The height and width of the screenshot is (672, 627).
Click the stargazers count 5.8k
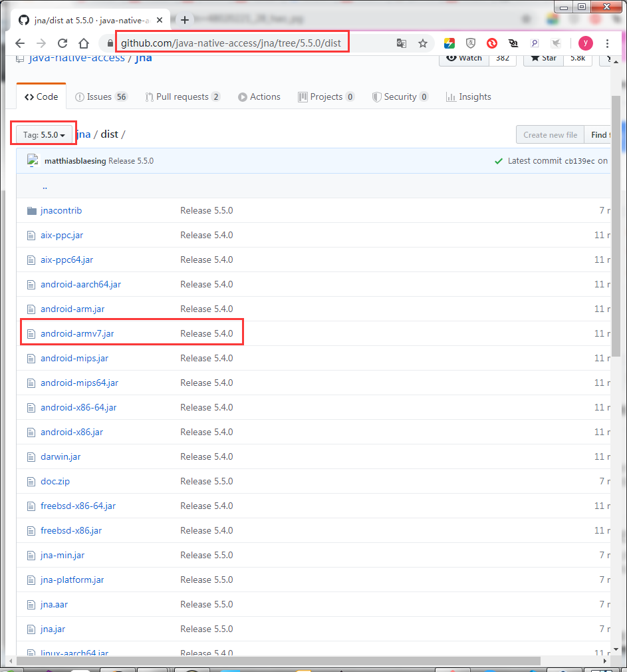[x=578, y=59]
